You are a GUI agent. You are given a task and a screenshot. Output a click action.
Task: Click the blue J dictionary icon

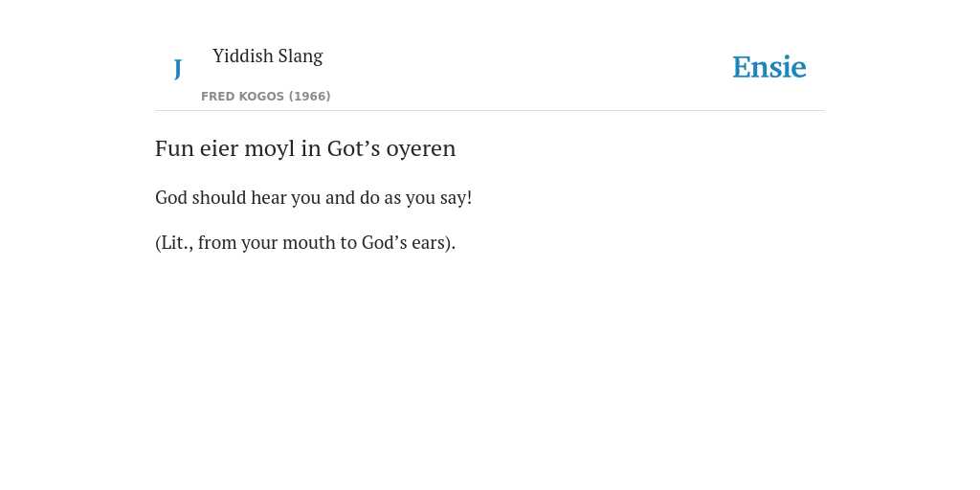tap(177, 69)
